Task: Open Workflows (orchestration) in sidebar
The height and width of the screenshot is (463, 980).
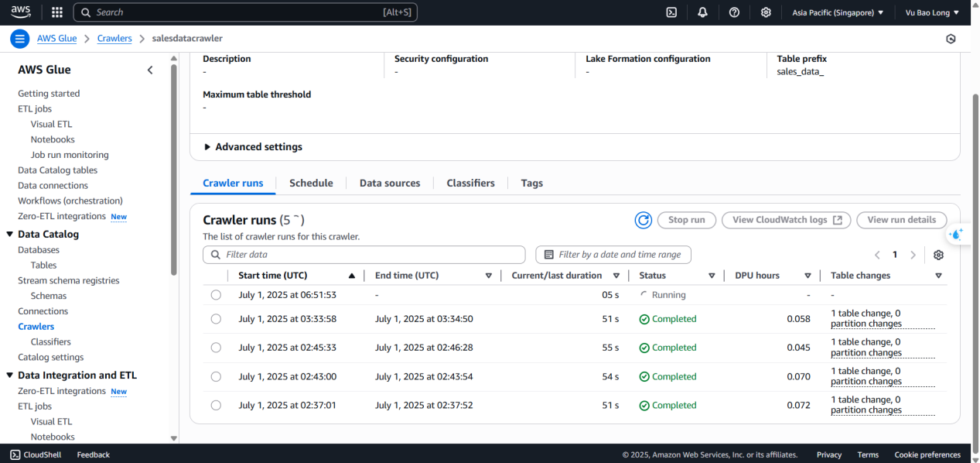Action: click(x=70, y=201)
